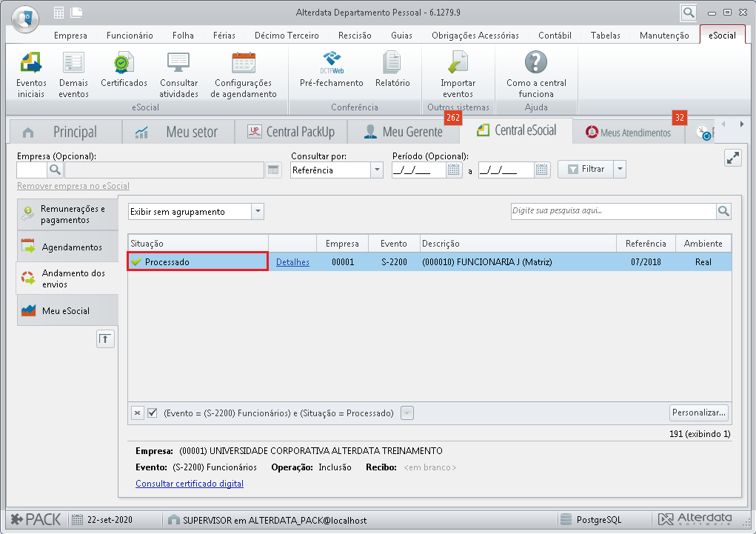The height and width of the screenshot is (534, 756).
Task: Click the document icon in title bar
Action: (76, 13)
